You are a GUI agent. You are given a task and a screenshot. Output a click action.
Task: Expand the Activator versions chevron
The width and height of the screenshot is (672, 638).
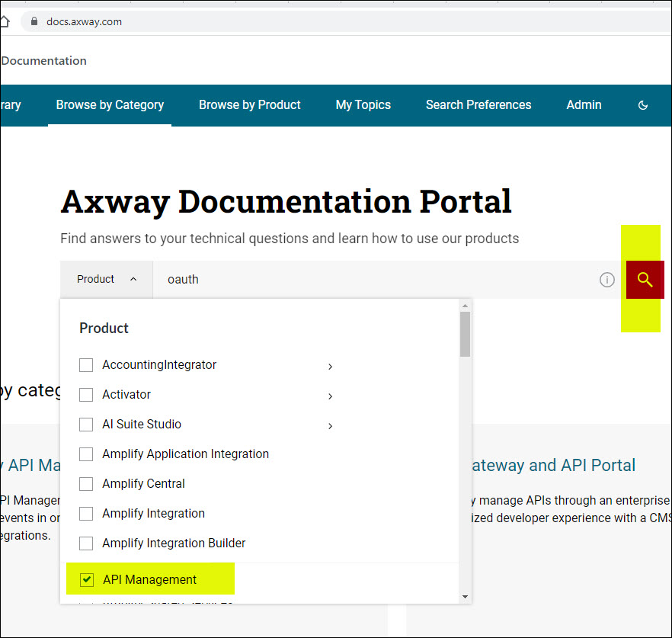330,396
